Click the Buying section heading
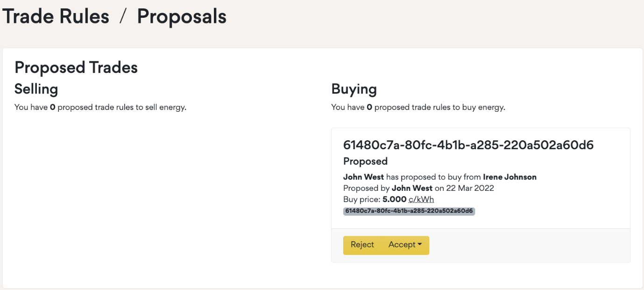This screenshot has width=644, height=290. tap(354, 89)
